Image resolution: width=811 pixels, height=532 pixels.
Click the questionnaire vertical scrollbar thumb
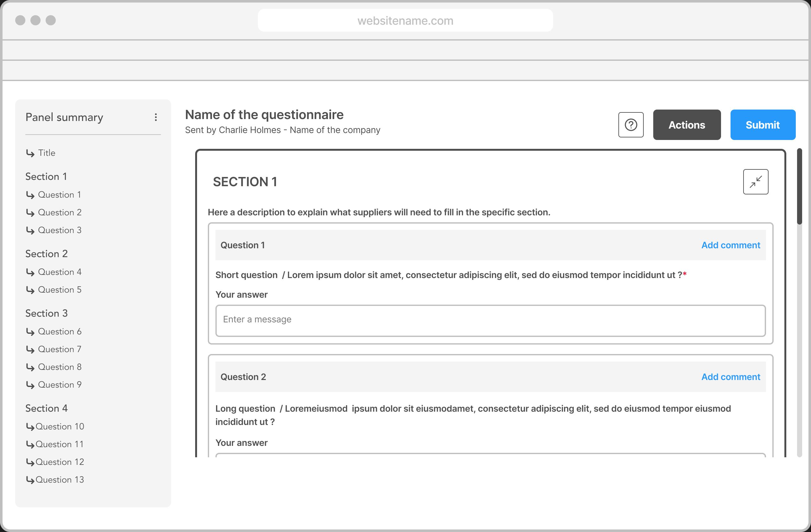tap(799, 186)
